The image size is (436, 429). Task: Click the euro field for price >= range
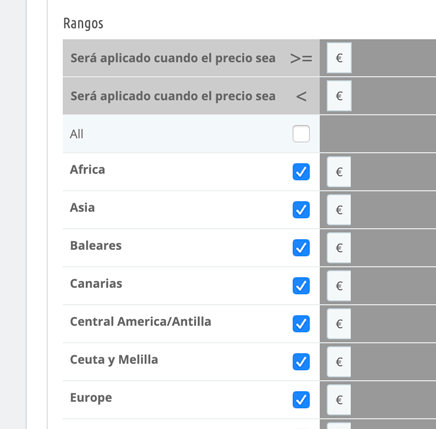click(x=339, y=58)
